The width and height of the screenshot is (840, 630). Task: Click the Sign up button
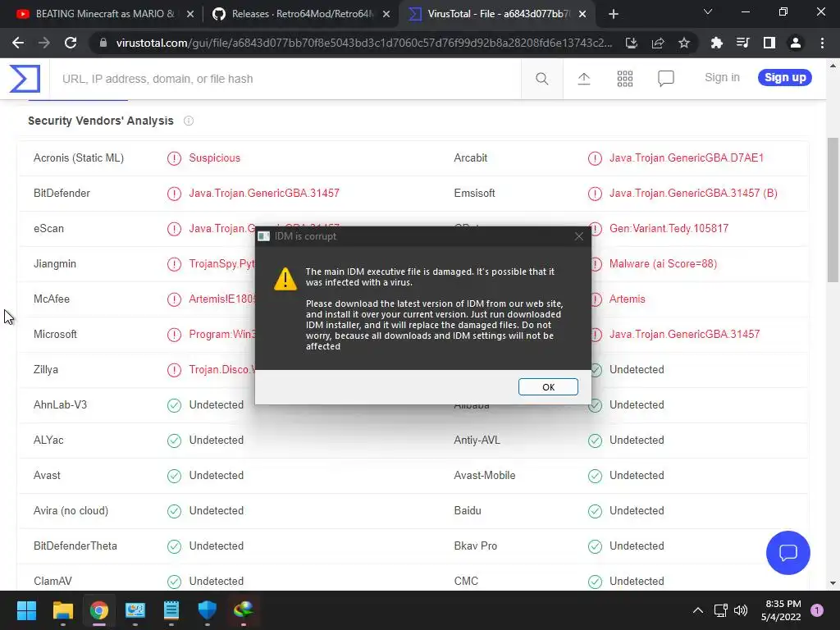click(x=785, y=78)
